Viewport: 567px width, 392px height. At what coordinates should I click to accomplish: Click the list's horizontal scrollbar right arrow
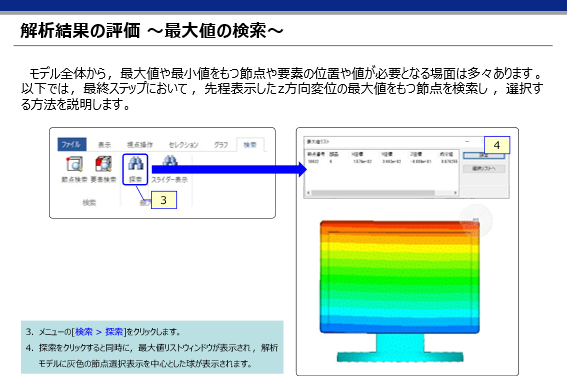pyautogui.click(x=455, y=193)
